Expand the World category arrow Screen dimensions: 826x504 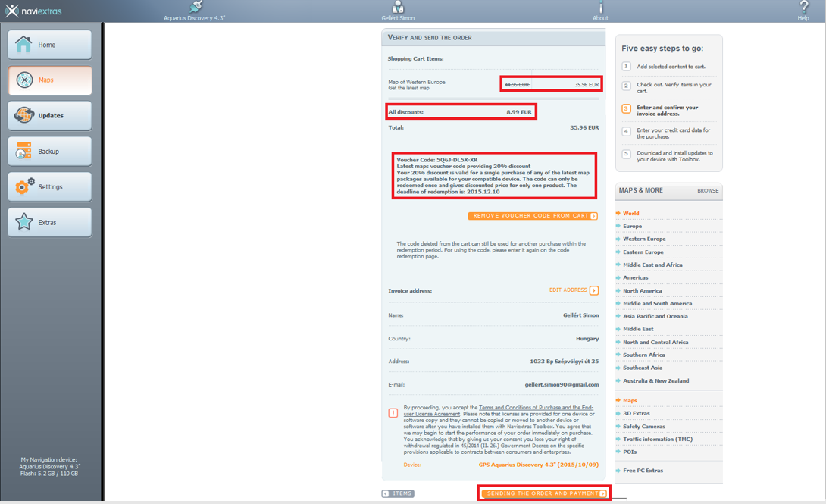coord(618,214)
